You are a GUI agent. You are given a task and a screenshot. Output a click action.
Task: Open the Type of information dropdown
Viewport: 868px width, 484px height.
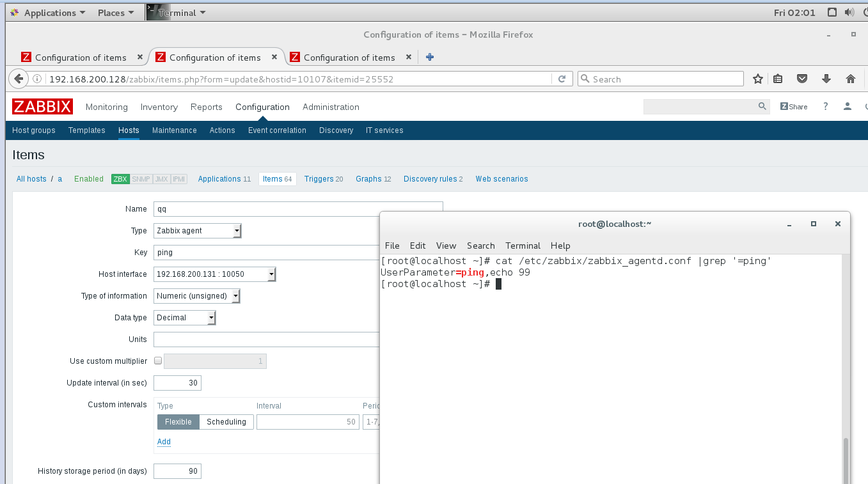197,296
